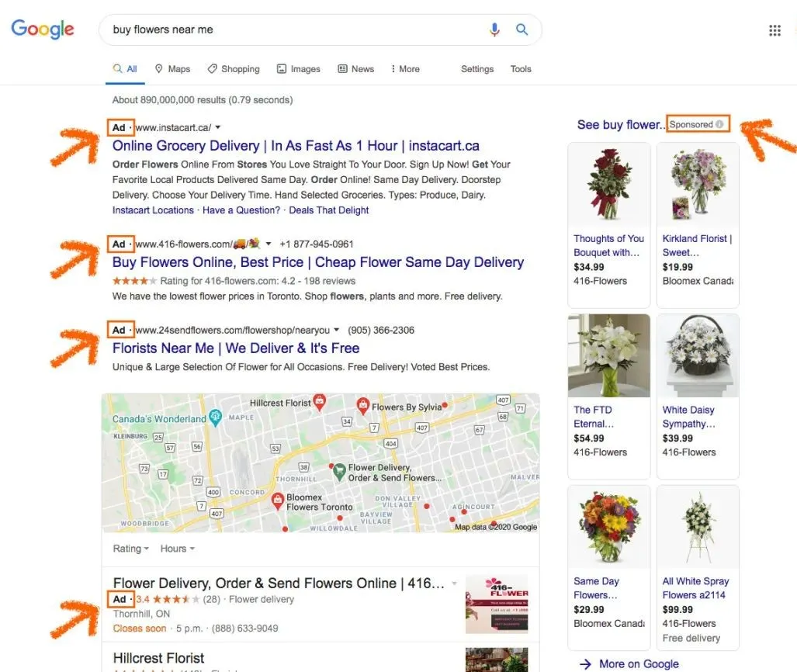Expand the 24sendflowers.com ad dropdown arrow
797x672 pixels.
coord(336,330)
